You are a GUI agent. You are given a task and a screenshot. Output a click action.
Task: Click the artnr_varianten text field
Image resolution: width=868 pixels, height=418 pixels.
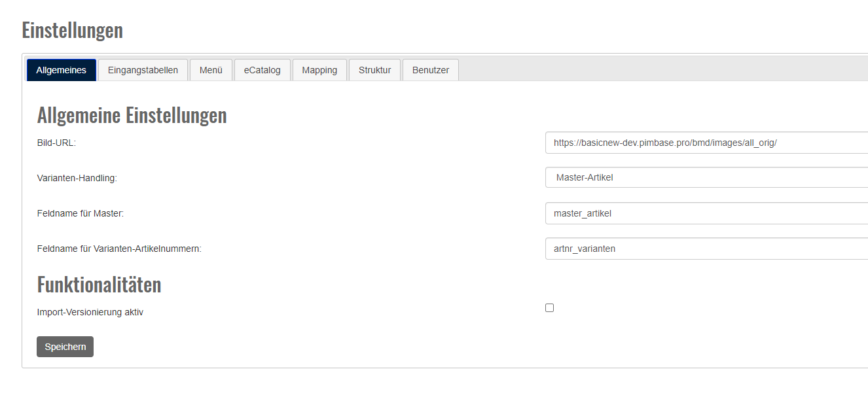point(706,249)
